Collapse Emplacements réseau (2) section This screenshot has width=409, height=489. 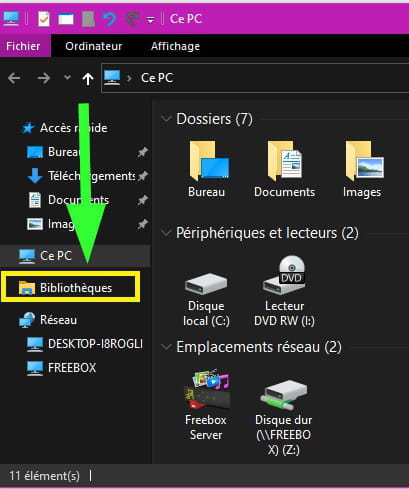(x=166, y=347)
